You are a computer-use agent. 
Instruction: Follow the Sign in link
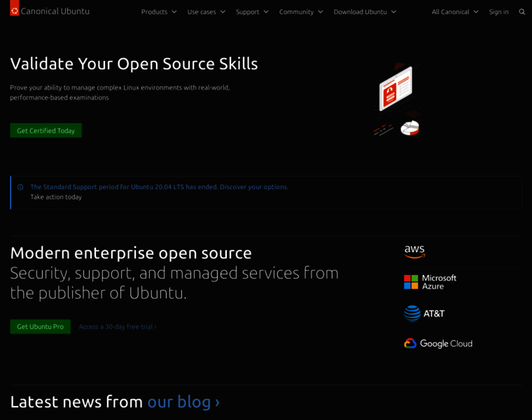tap(498, 12)
